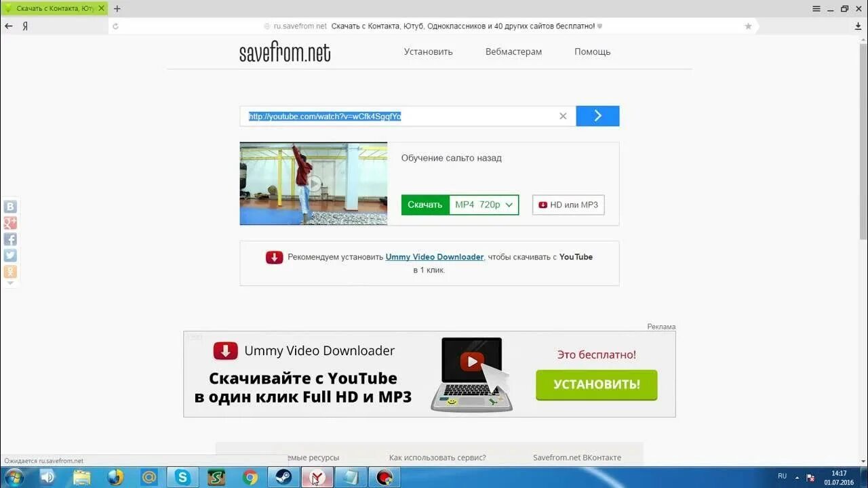868x488 pixels.
Task: Click the browser back arrow
Action: coord(9,26)
